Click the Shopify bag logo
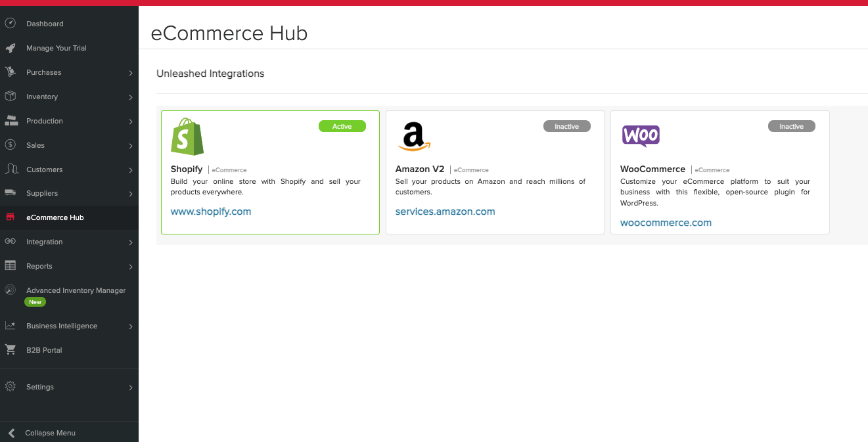 click(x=187, y=137)
